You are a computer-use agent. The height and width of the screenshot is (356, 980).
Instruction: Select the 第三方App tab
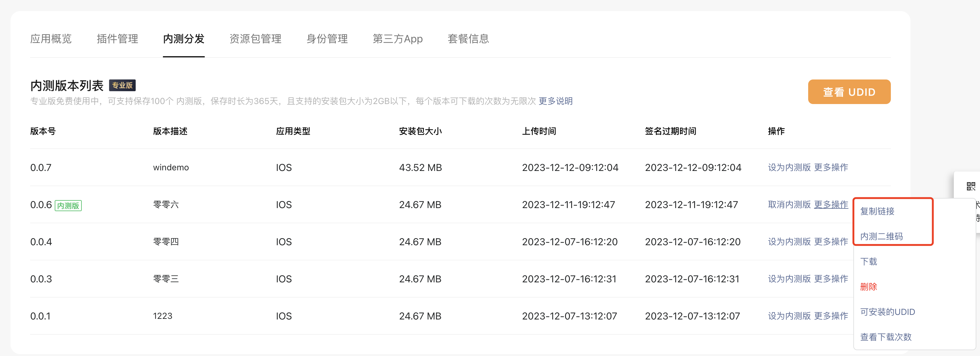pyautogui.click(x=397, y=39)
